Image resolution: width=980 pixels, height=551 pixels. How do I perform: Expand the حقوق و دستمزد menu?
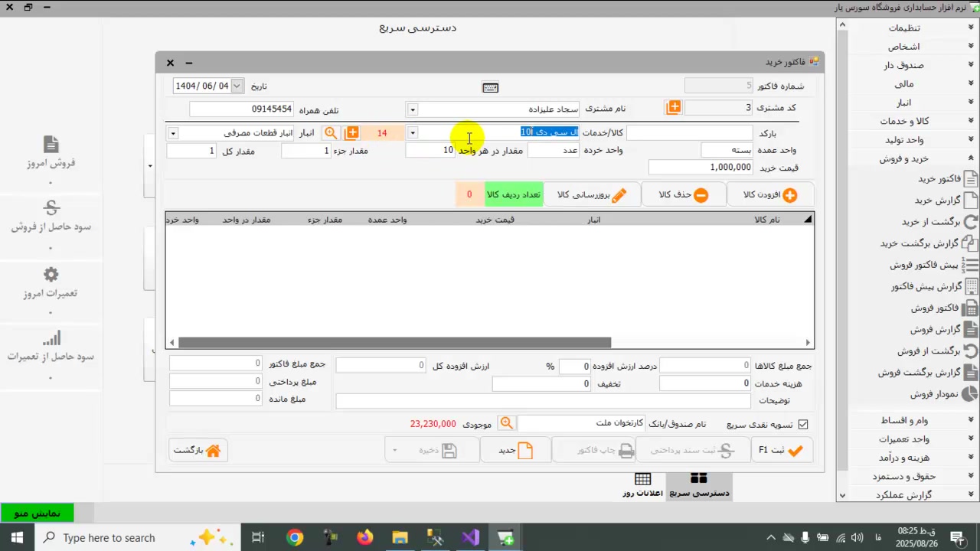pyautogui.click(x=910, y=476)
